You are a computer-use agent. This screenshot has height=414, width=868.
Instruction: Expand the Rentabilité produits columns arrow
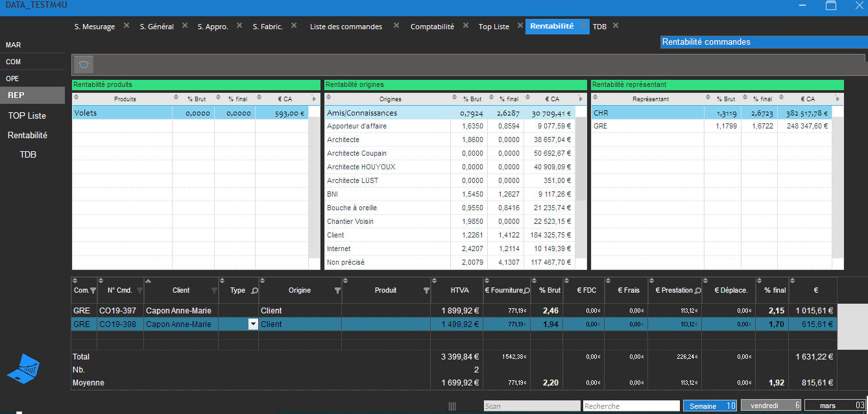click(x=314, y=99)
